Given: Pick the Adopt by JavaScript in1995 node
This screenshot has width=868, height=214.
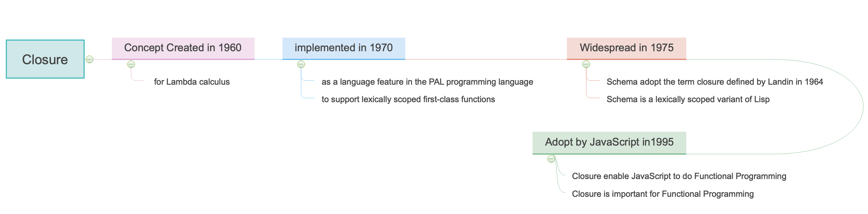Looking at the screenshot, I should (x=609, y=142).
